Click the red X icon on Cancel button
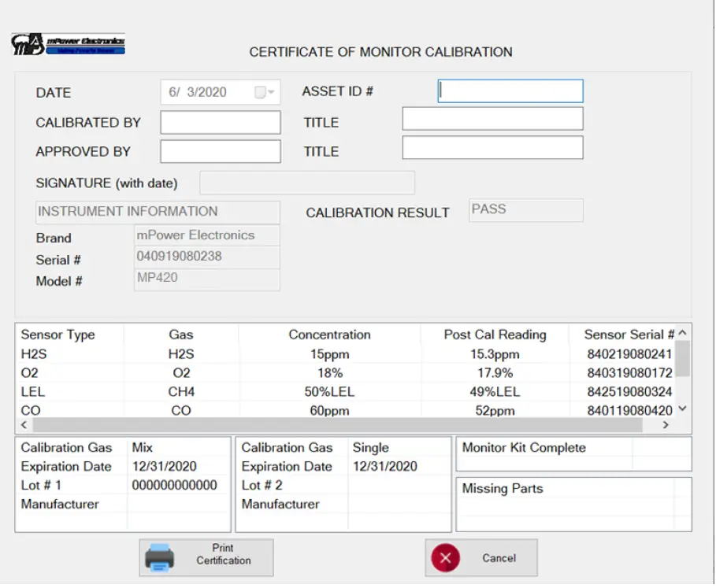716x588 pixels. click(x=444, y=557)
